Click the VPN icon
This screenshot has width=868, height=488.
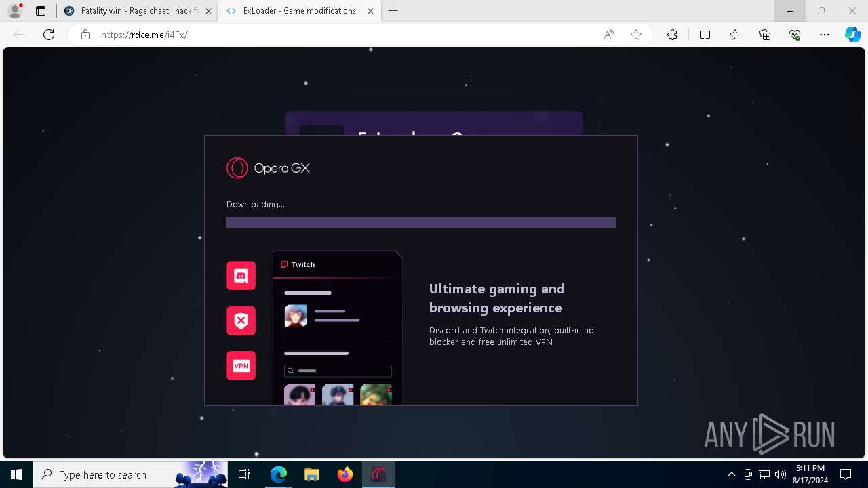pos(241,365)
